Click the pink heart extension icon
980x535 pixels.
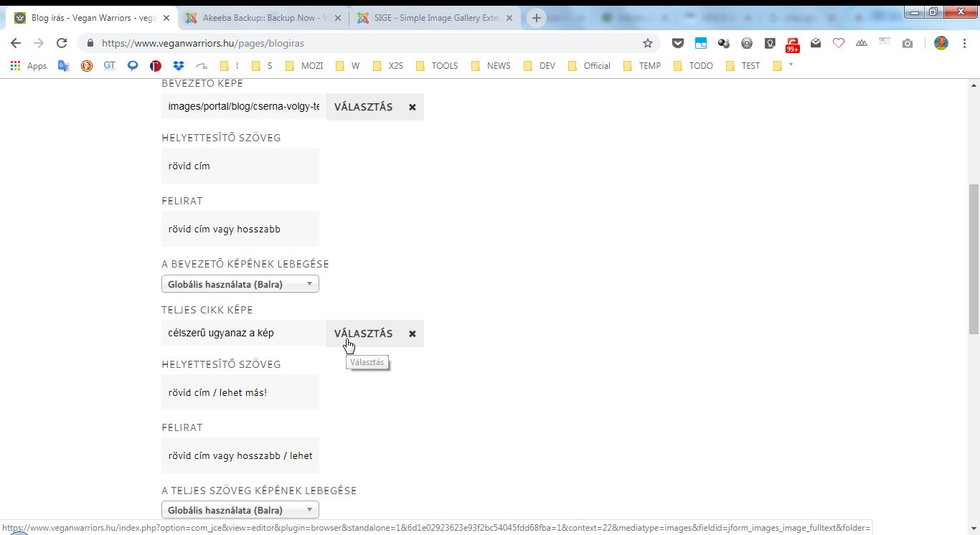point(839,43)
